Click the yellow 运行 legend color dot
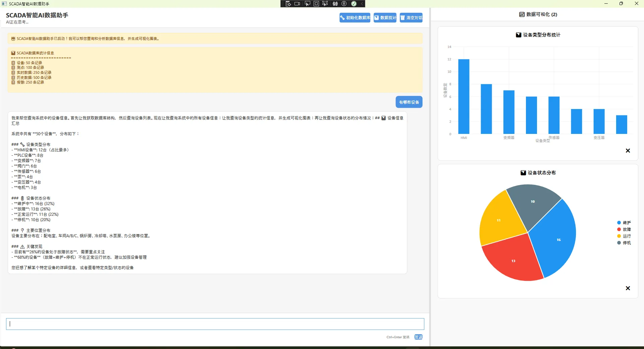 (619, 236)
